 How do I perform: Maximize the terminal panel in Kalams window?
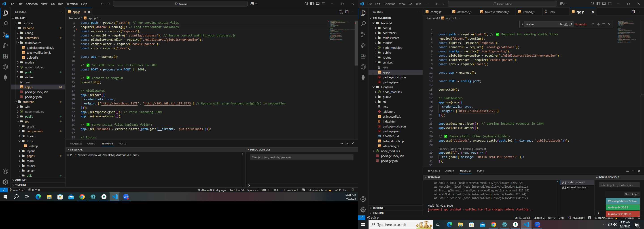tap(347, 144)
